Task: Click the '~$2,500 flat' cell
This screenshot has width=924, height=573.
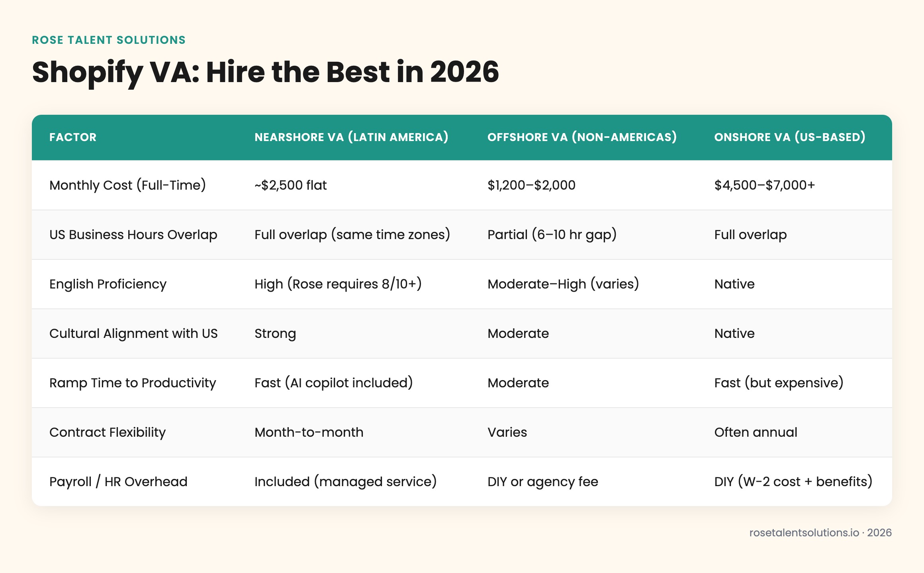Action: pos(291,185)
